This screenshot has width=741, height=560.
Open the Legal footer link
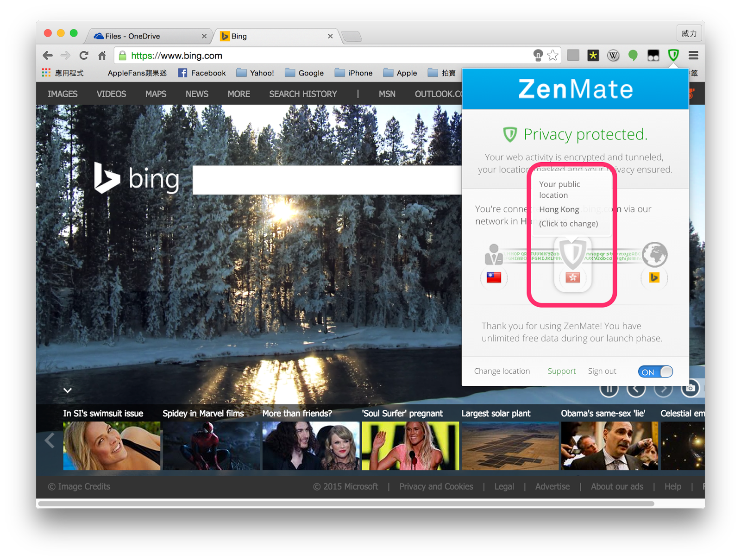pos(504,486)
